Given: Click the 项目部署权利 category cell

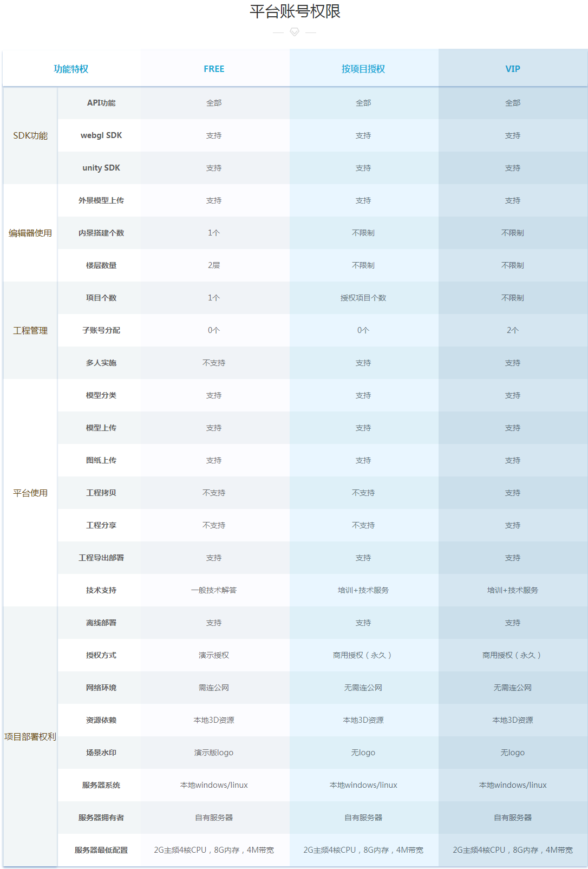Looking at the screenshot, I should click(x=30, y=736).
